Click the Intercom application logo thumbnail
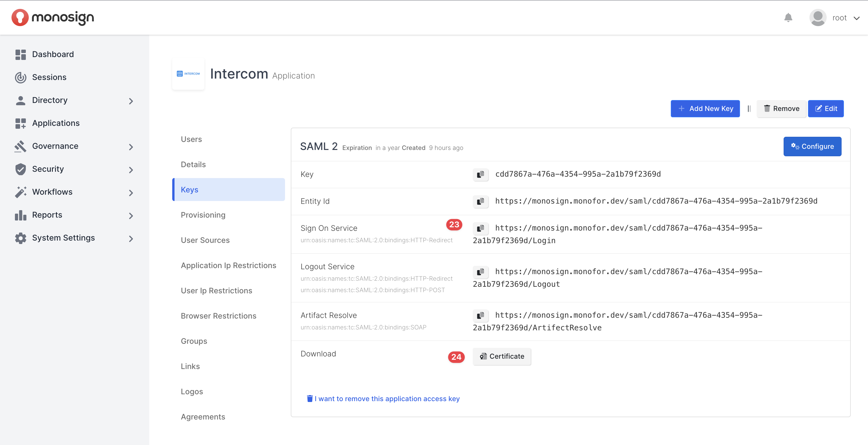Screen dimensions: 868x445 (188, 74)
